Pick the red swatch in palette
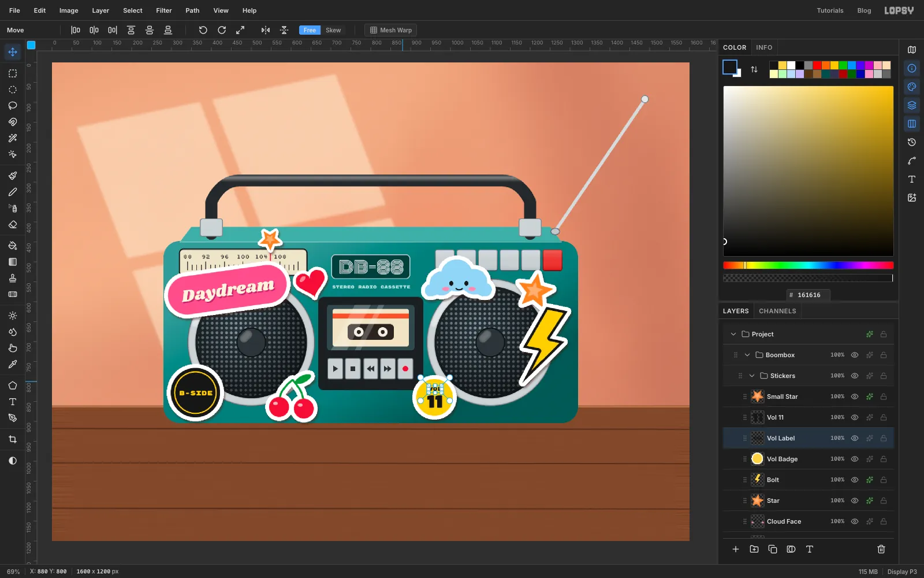The width and height of the screenshot is (924, 578). (817, 65)
